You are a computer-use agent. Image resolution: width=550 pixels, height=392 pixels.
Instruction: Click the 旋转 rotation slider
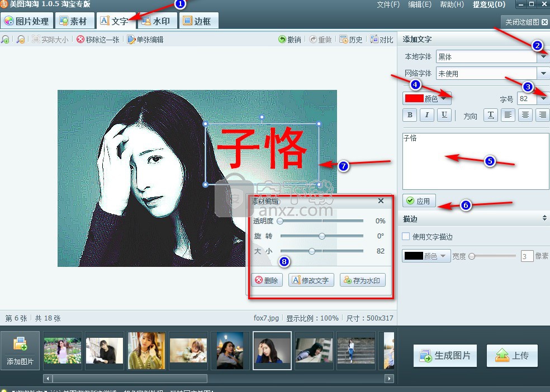click(x=321, y=236)
